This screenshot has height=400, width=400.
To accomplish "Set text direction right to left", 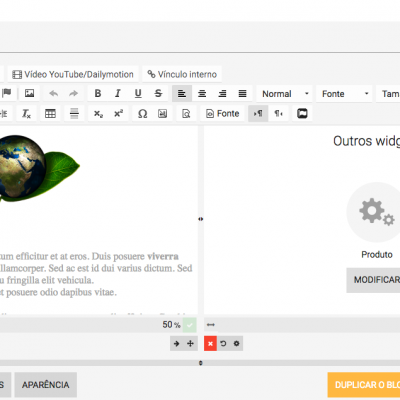I will point(278,114).
